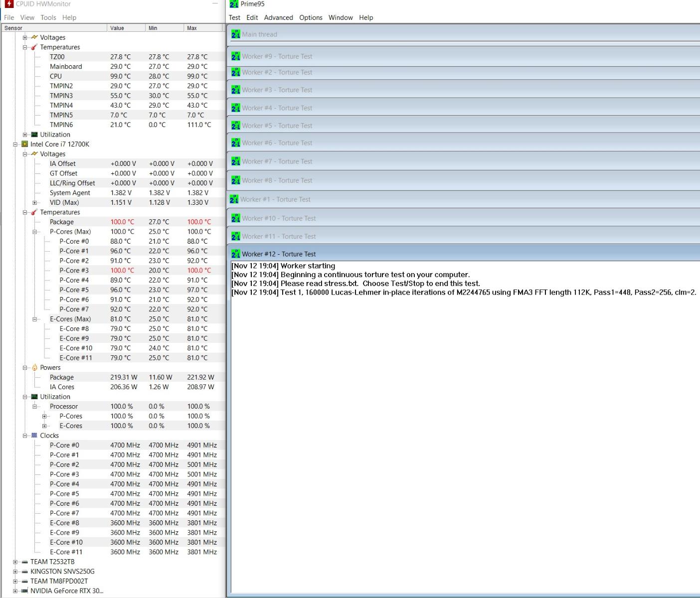The height and width of the screenshot is (598, 700).
Task: Click the Worker #3 window icon
Action: tap(236, 90)
